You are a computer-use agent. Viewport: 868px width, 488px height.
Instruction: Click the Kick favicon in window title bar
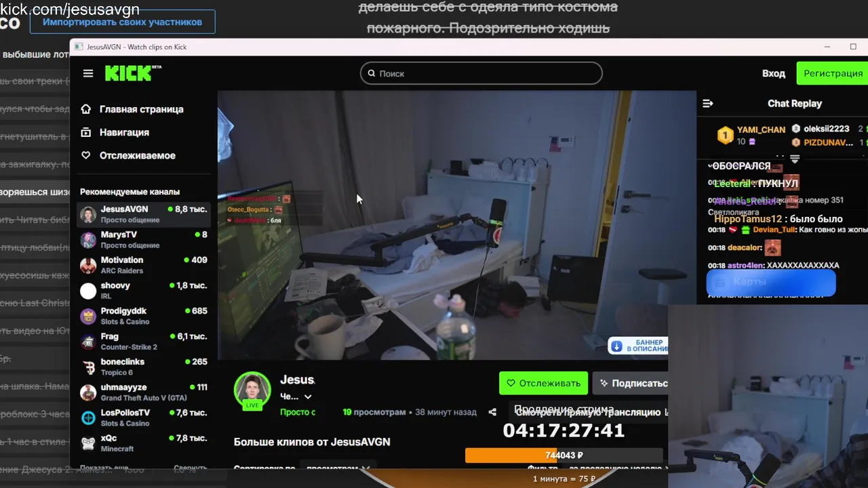(x=79, y=47)
